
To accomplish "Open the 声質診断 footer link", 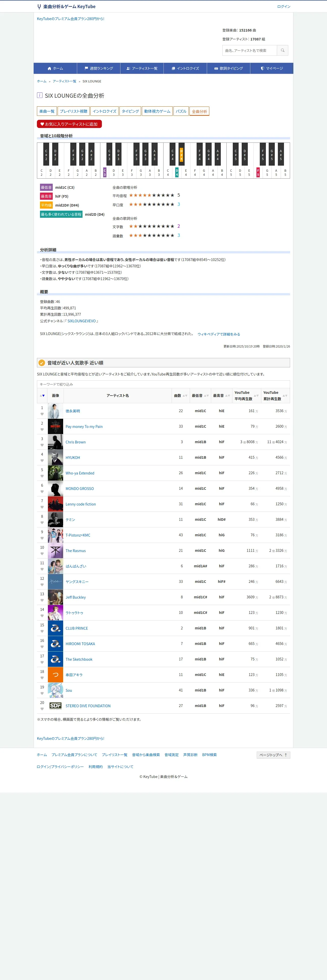I will [190, 755].
